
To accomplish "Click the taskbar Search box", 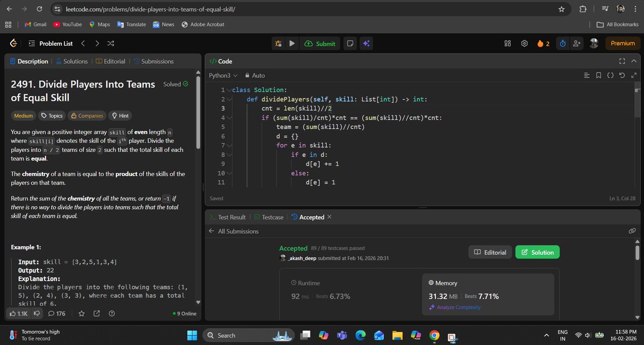I will [x=248, y=335].
